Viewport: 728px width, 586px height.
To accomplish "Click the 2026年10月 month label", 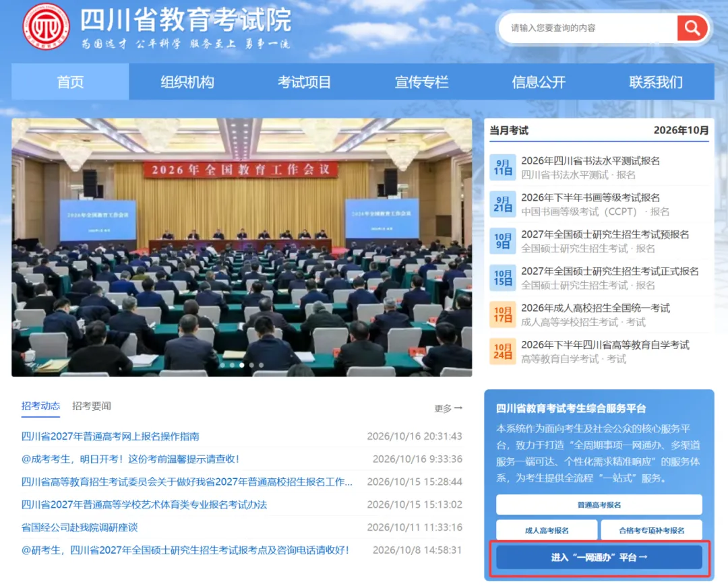I will tap(681, 131).
